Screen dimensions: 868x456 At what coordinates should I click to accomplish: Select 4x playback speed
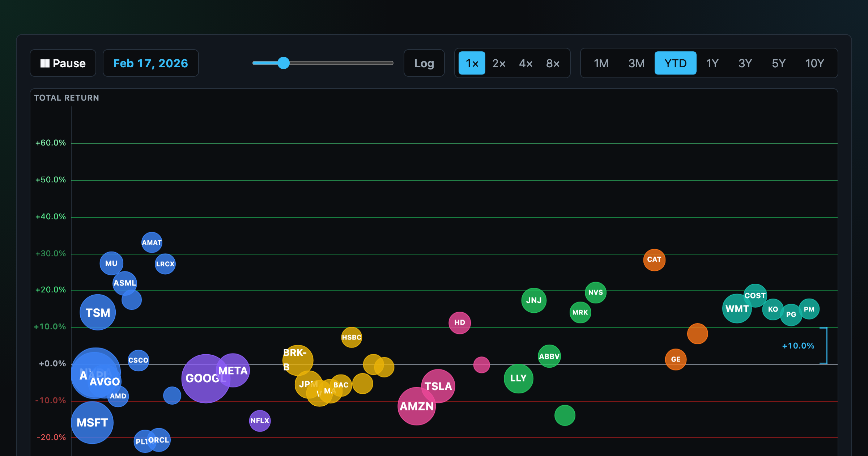point(526,63)
